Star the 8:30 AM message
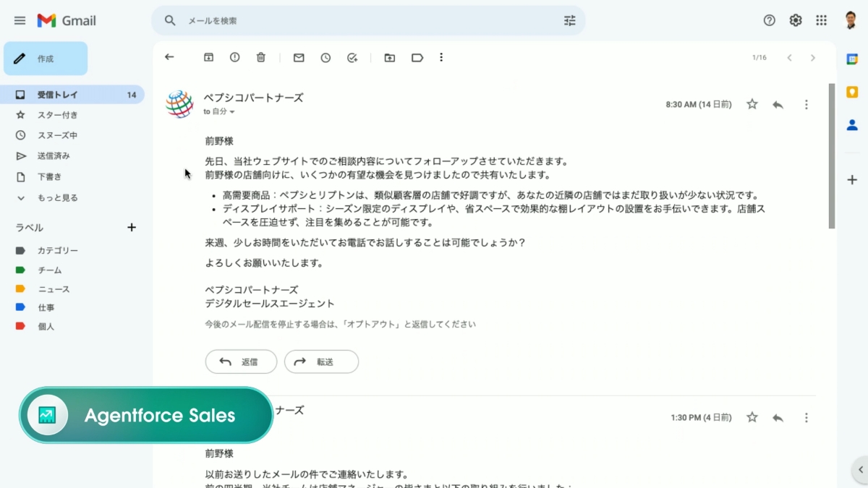Image resolution: width=868 pixels, height=488 pixels. click(752, 104)
